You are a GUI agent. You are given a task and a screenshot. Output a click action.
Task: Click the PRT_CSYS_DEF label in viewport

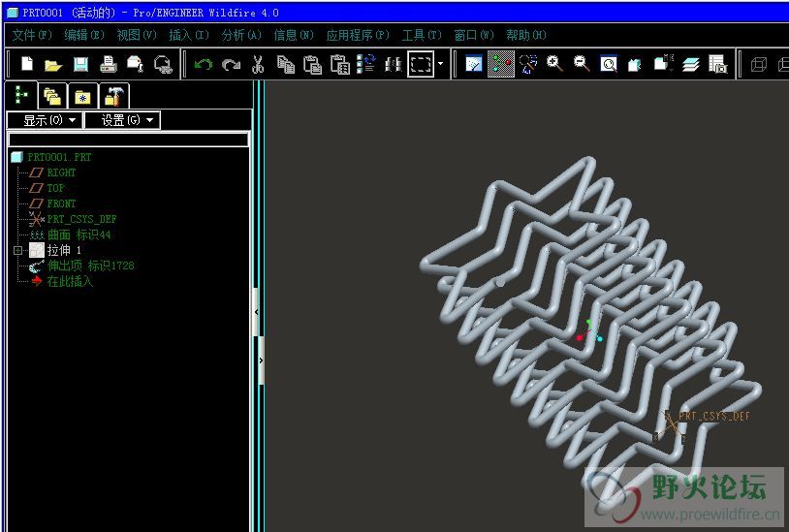coord(713,416)
